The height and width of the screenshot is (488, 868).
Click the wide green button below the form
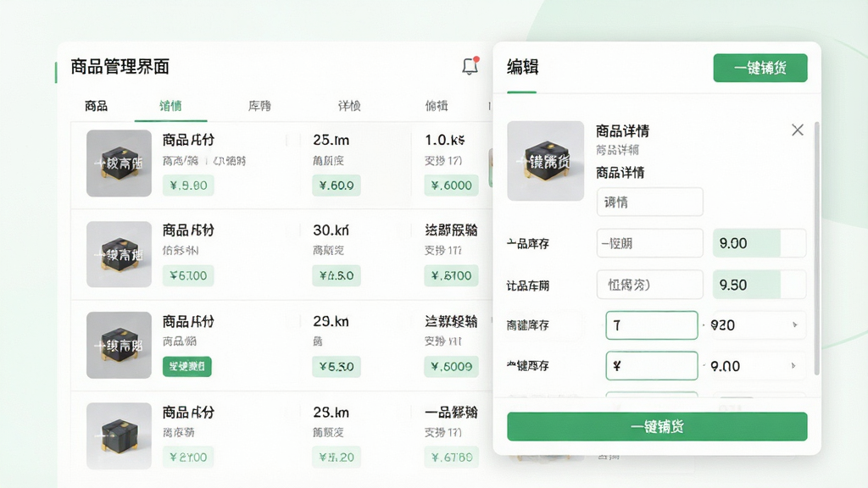click(x=657, y=427)
